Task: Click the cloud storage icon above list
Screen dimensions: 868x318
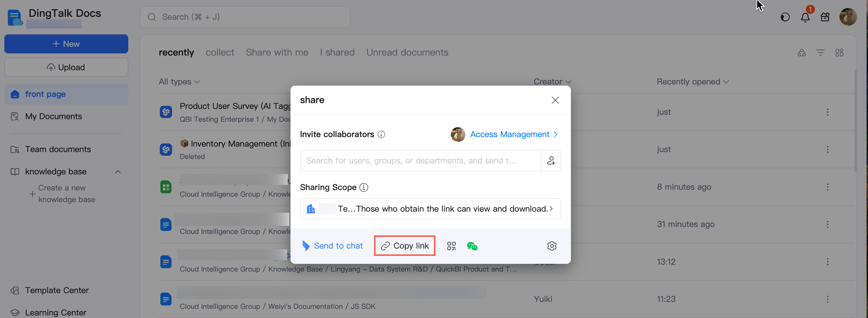Action: point(802,53)
